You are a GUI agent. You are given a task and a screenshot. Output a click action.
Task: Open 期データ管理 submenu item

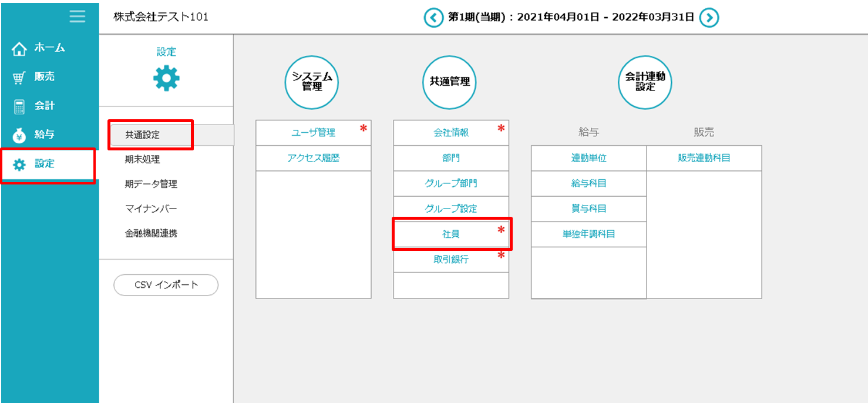pos(151,184)
